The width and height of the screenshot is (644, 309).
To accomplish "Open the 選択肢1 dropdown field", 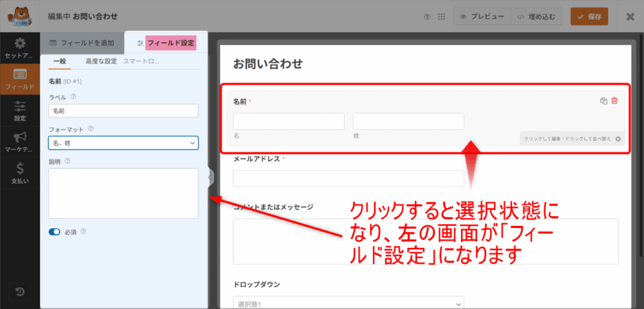I will 348,303.
